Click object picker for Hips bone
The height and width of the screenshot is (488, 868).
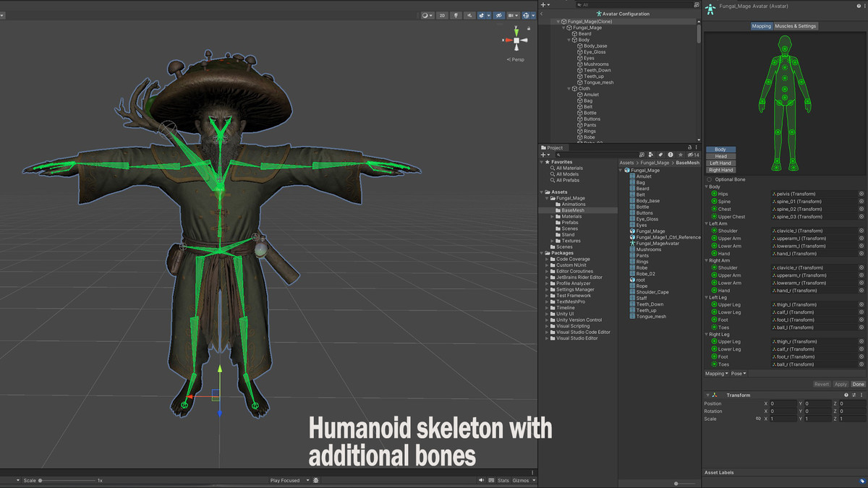(861, 194)
